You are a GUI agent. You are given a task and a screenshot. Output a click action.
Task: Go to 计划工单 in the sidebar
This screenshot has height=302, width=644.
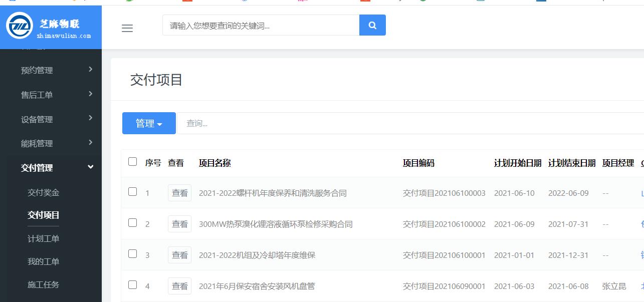click(x=44, y=238)
